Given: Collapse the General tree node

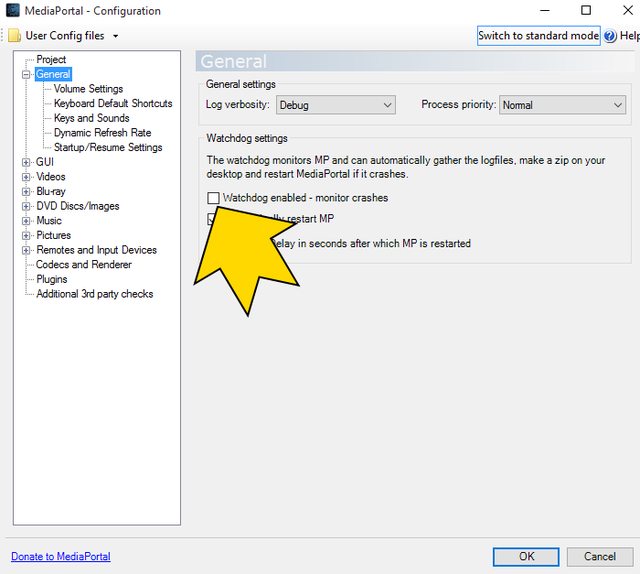Looking at the screenshot, I should click(26, 75).
